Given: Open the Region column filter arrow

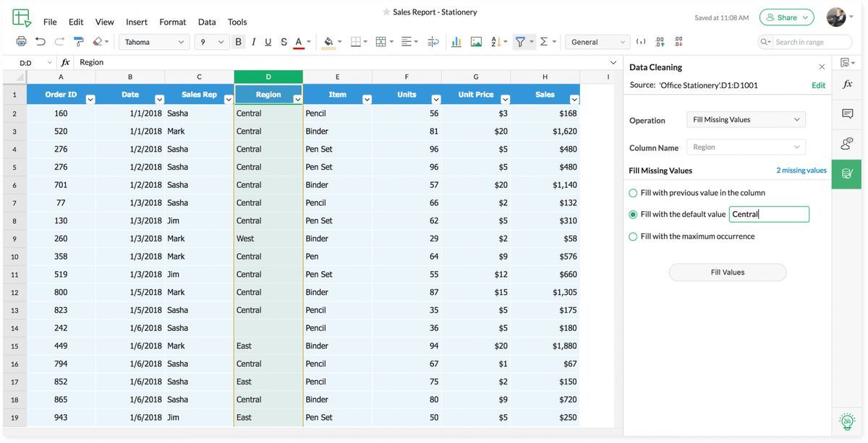Looking at the screenshot, I should [x=297, y=100].
